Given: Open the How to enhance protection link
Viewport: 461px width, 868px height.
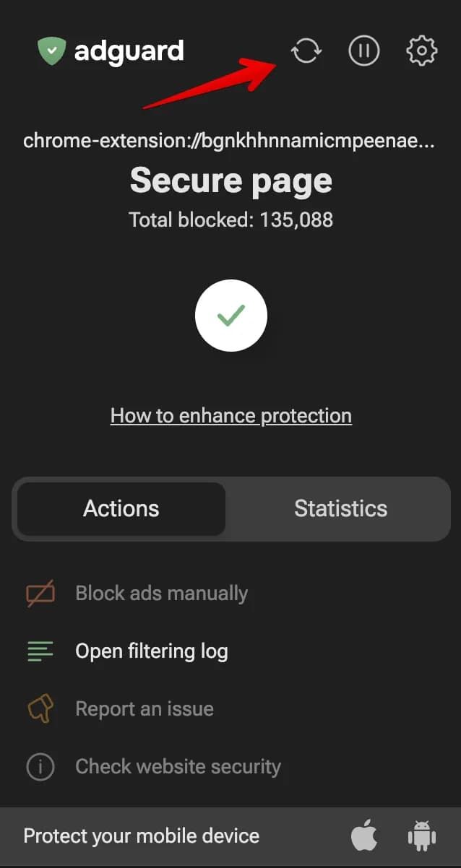Looking at the screenshot, I should click(x=231, y=415).
